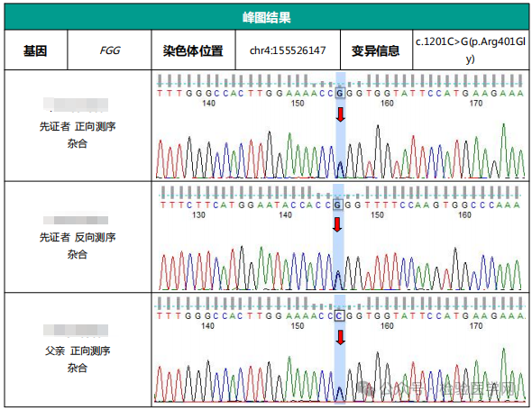532x410 pixels.
Task: Select the boxed G base in forward sequence
Action: coord(340,93)
